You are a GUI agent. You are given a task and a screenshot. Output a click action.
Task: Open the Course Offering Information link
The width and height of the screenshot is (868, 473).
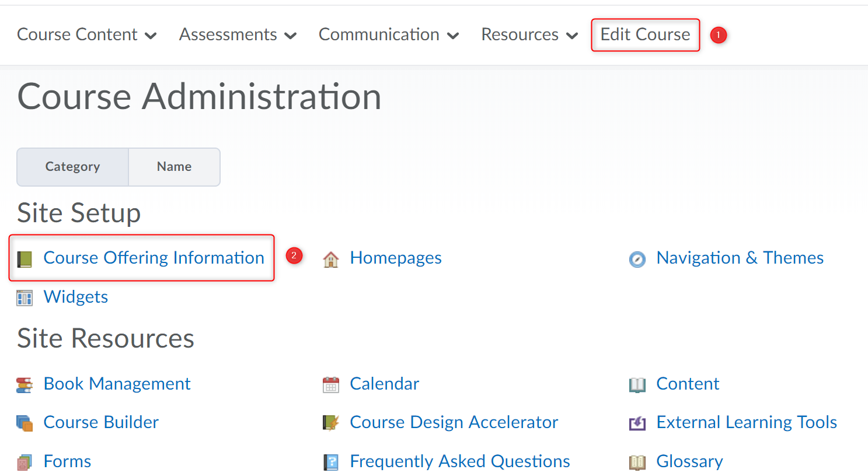(x=154, y=258)
